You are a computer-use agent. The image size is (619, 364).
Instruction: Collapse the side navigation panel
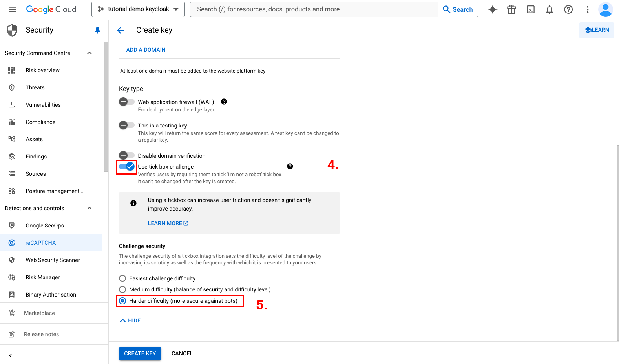(11, 356)
